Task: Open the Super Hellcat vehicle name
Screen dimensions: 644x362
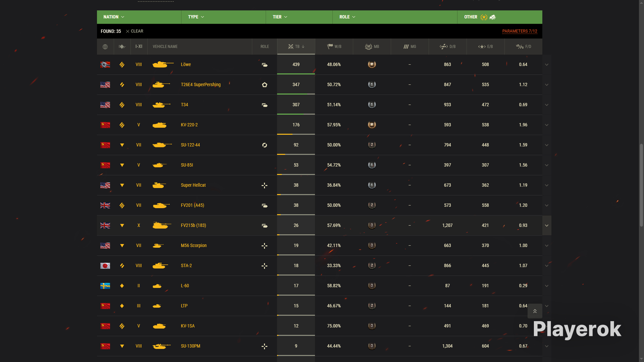Action: 193,185
